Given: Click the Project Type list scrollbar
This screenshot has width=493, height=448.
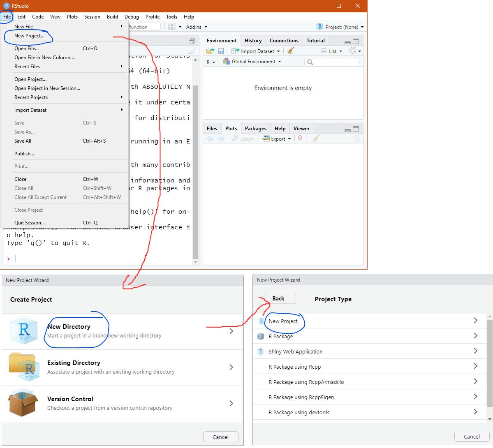Looking at the screenshot, I should (x=489, y=362).
